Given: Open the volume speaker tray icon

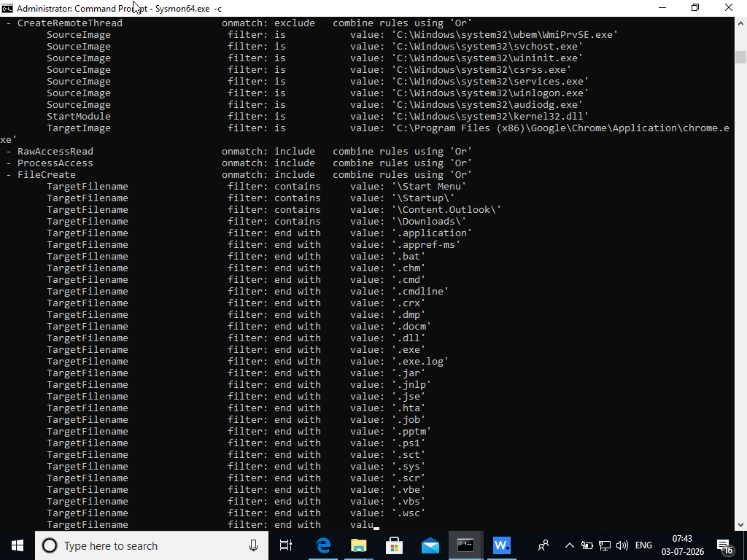Looking at the screenshot, I should (622, 545).
